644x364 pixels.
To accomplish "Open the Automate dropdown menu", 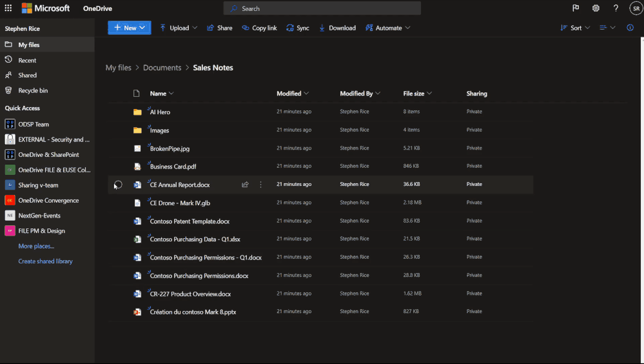I will tap(387, 28).
